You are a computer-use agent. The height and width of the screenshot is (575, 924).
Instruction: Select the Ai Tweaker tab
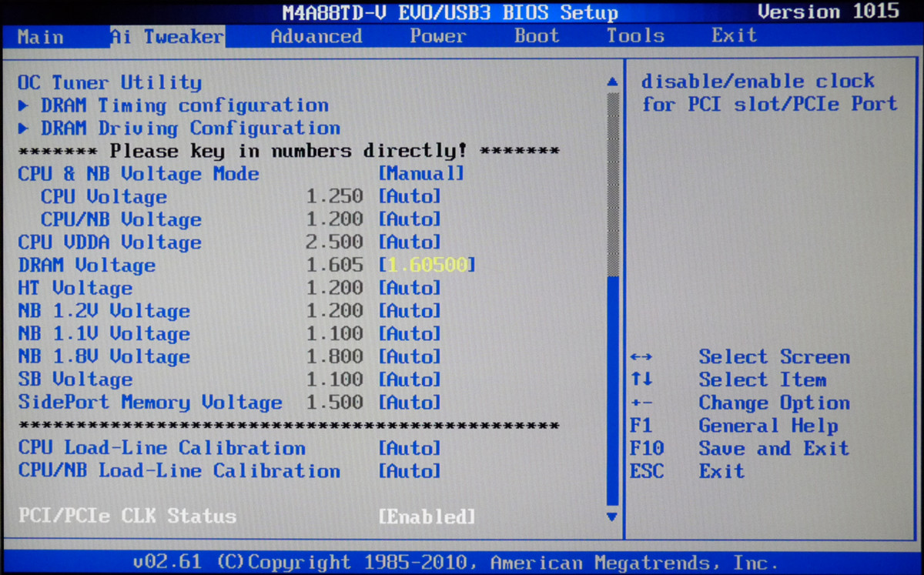(167, 36)
